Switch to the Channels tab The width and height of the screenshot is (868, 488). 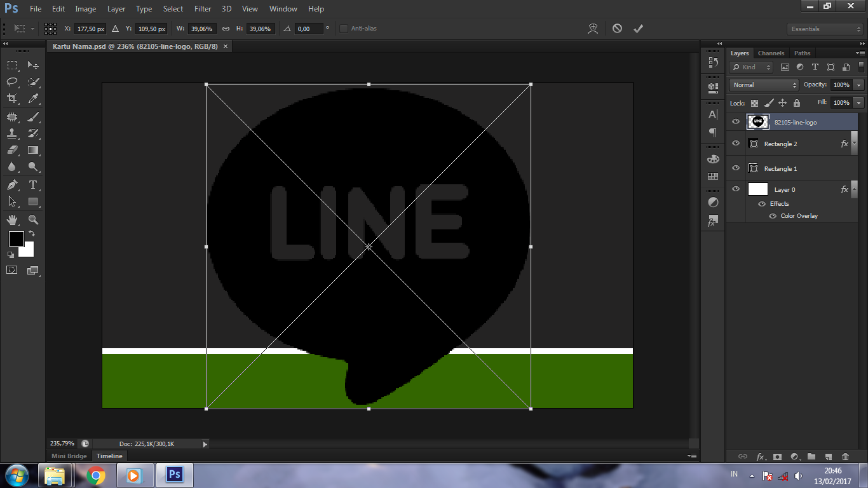tap(771, 53)
